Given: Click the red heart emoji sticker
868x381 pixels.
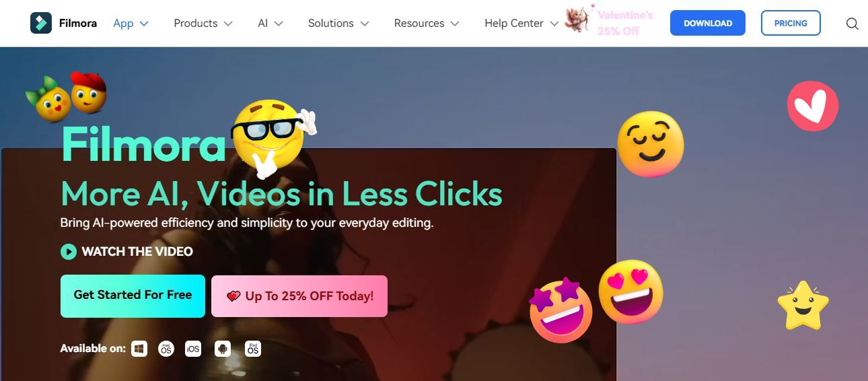Looking at the screenshot, I should click(813, 106).
